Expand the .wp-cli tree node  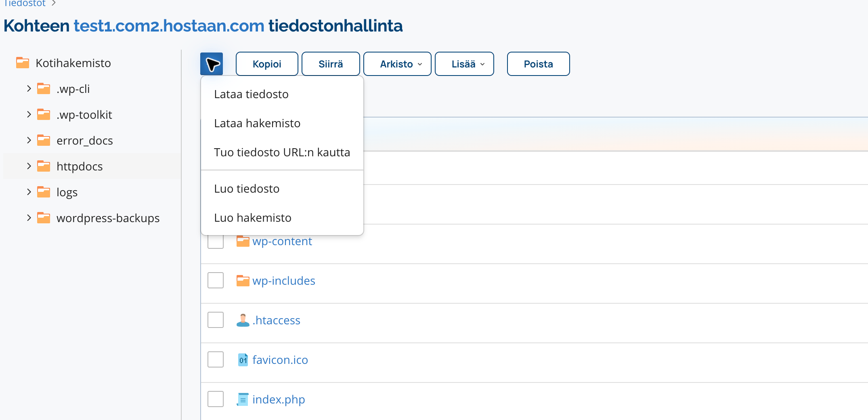[x=29, y=88]
